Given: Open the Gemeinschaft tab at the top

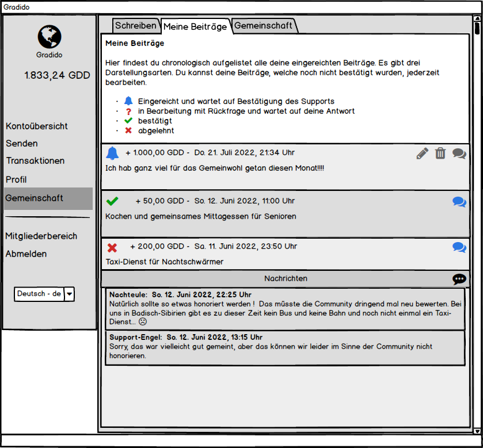Looking at the screenshot, I should 264,25.
